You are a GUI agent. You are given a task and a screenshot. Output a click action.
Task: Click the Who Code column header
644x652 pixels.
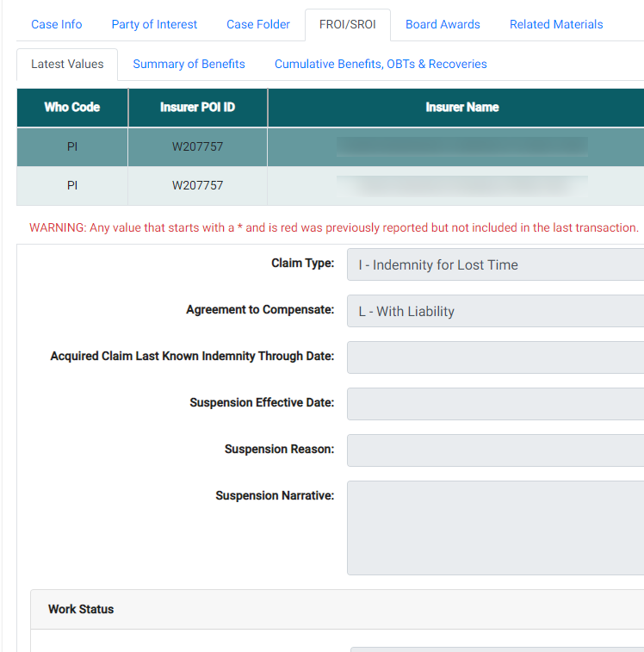(x=72, y=108)
